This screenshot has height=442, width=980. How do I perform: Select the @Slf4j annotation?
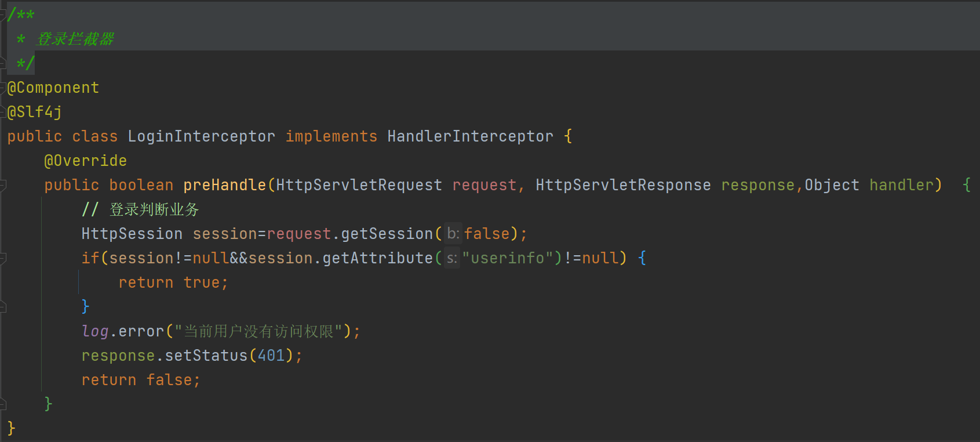[35, 112]
